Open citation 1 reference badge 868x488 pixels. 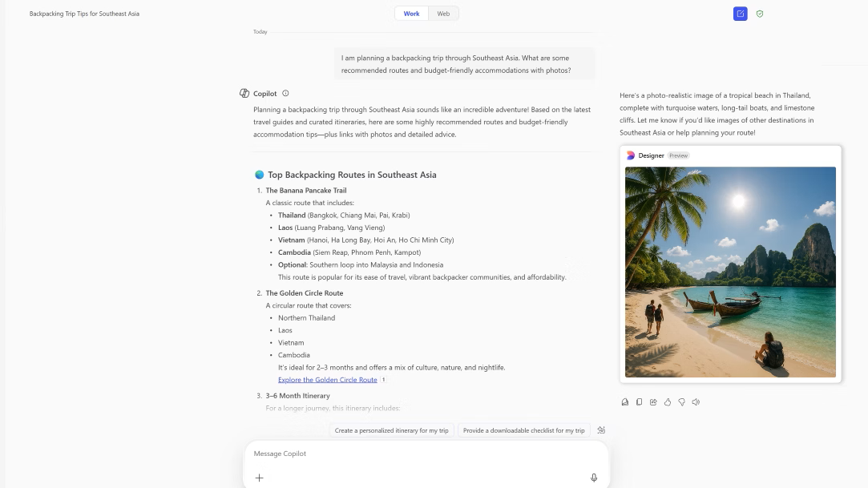pyautogui.click(x=383, y=380)
